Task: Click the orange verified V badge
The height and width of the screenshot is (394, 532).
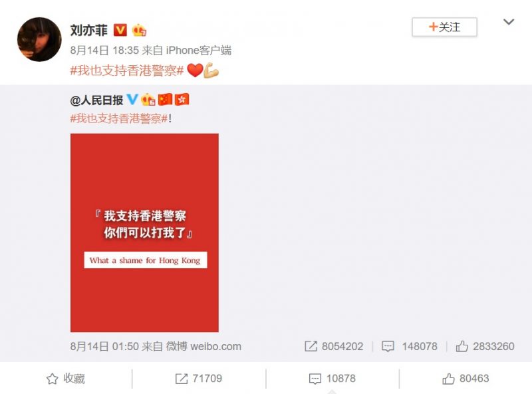Action: point(120,30)
